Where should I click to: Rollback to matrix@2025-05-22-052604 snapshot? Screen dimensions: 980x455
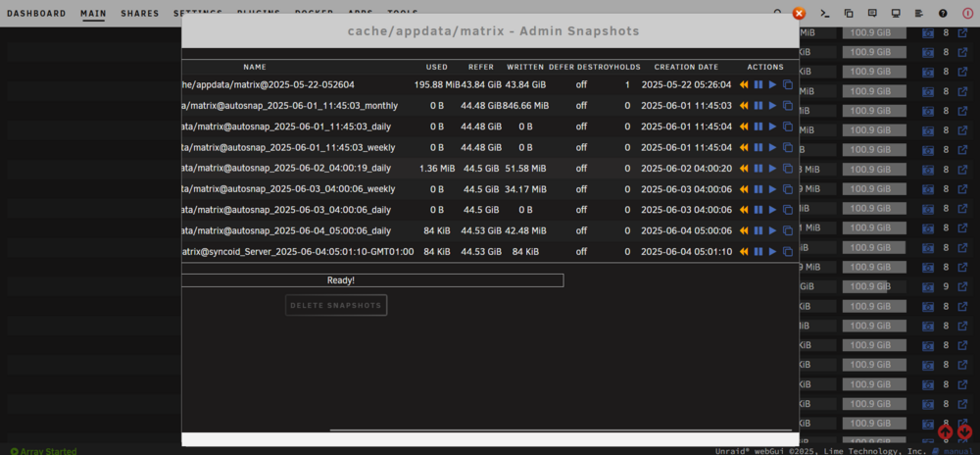coord(744,84)
